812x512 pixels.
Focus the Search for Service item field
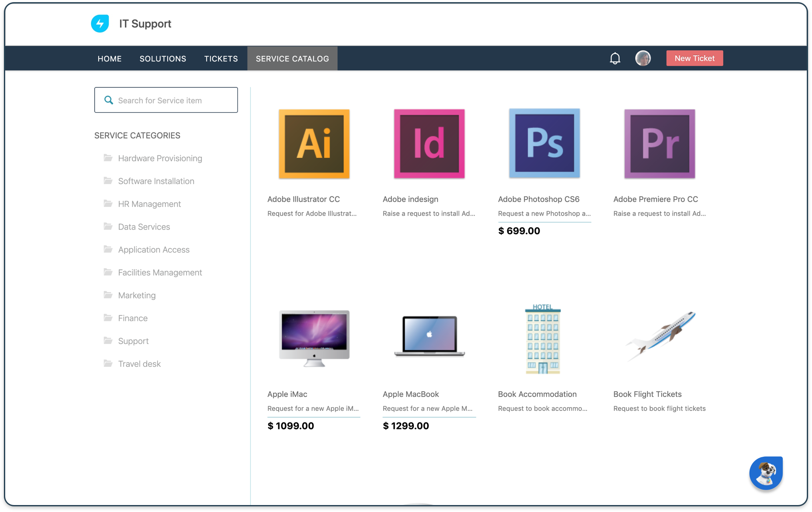[166, 100]
